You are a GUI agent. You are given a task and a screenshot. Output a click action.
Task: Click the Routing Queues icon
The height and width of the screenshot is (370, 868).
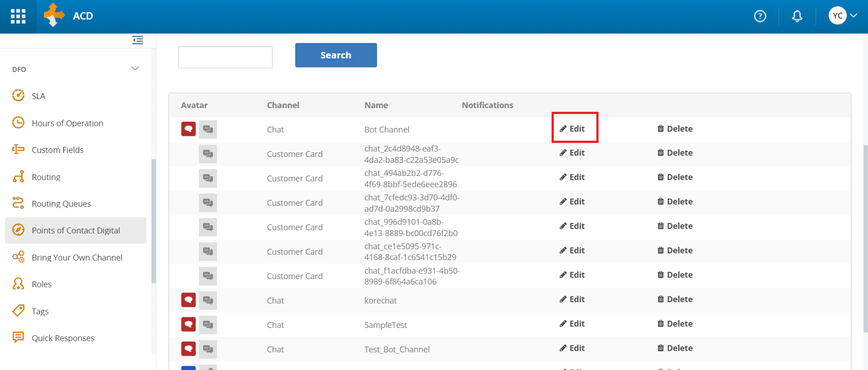tap(18, 203)
